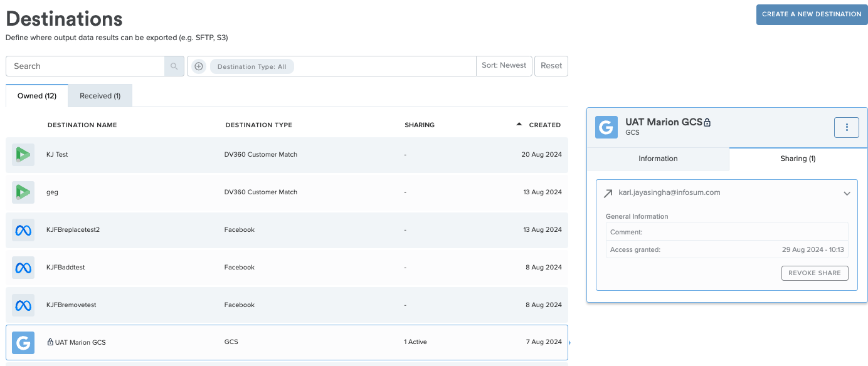This screenshot has width=868, height=366.
Task: Click the DV360 icon for KJ Test
Action: tap(23, 154)
